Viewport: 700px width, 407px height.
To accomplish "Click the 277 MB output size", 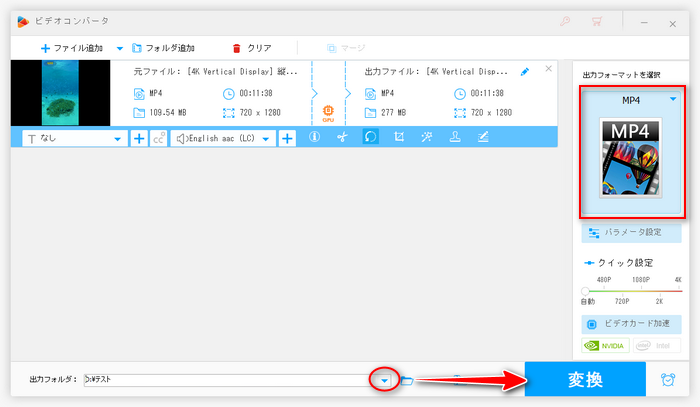I will [x=393, y=112].
